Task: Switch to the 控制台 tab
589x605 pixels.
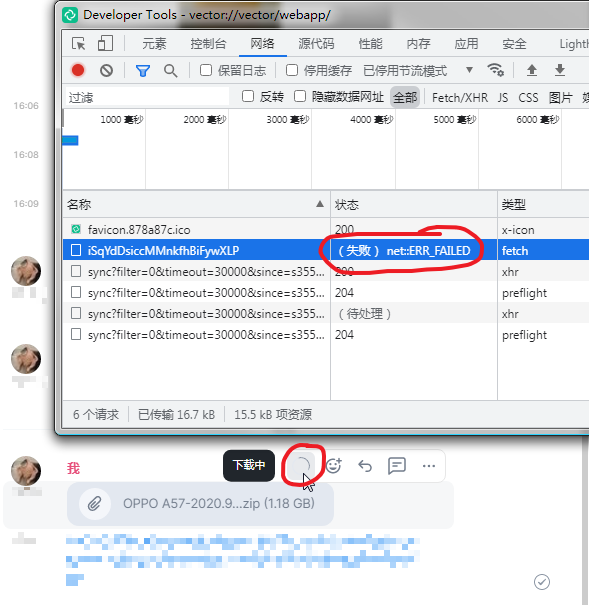Action: [208, 44]
